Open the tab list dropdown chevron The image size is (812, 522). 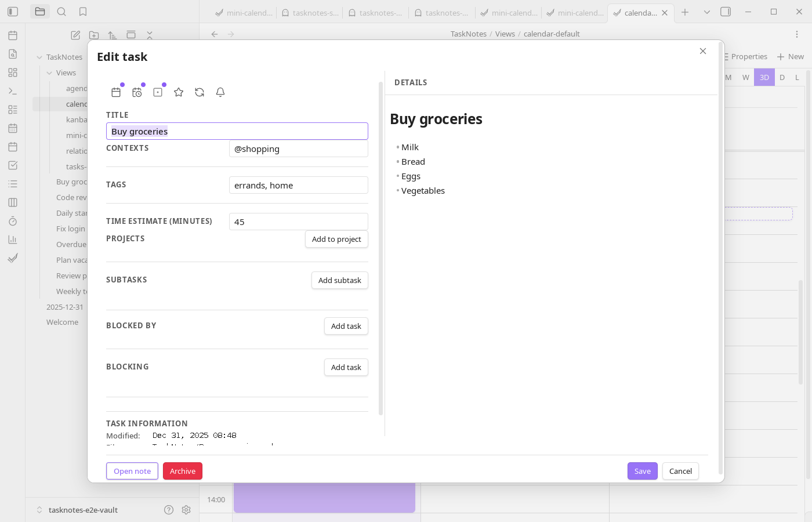[x=706, y=12]
